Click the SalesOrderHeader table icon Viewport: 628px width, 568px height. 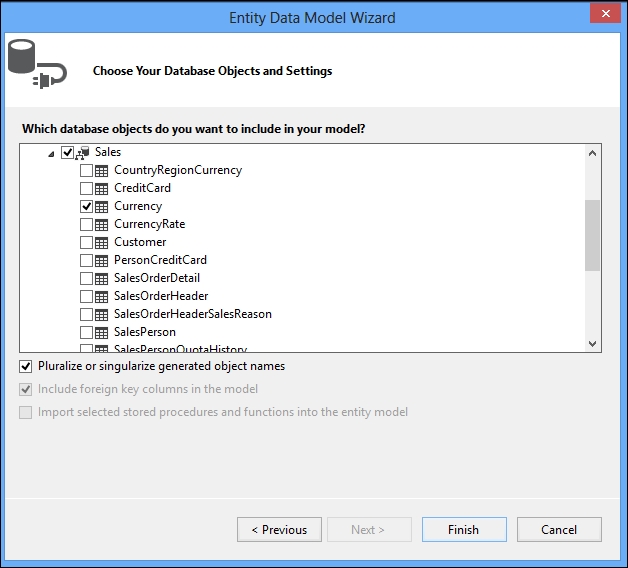101,297
